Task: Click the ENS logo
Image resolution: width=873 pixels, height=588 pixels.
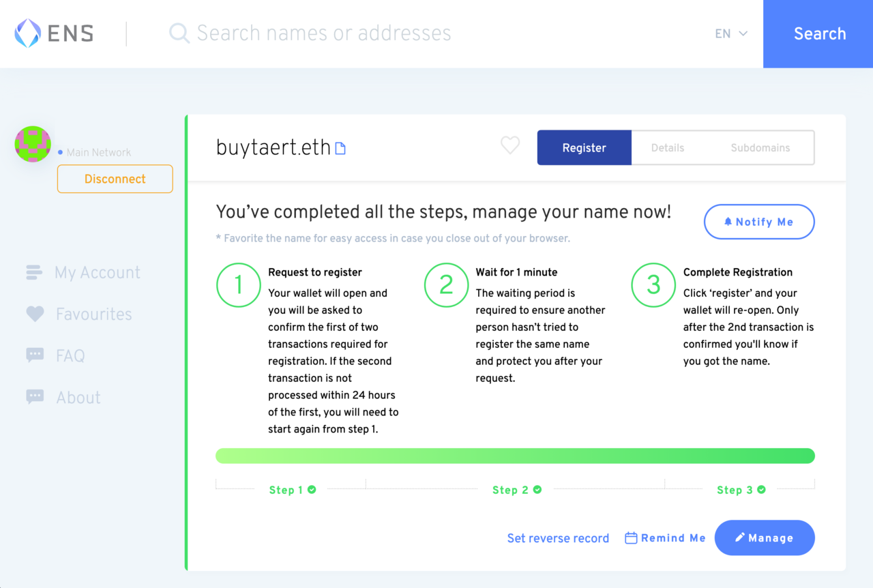Action: tap(54, 33)
